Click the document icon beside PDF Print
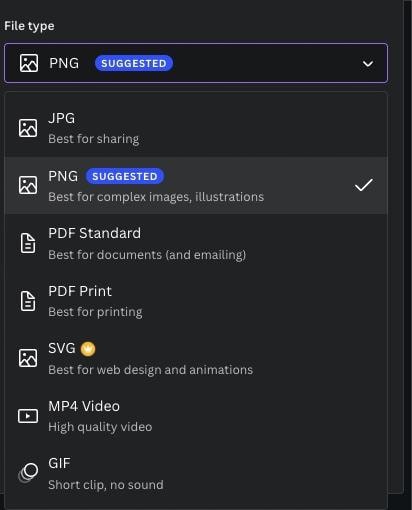The height and width of the screenshot is (510, 412). coord(28,301)
